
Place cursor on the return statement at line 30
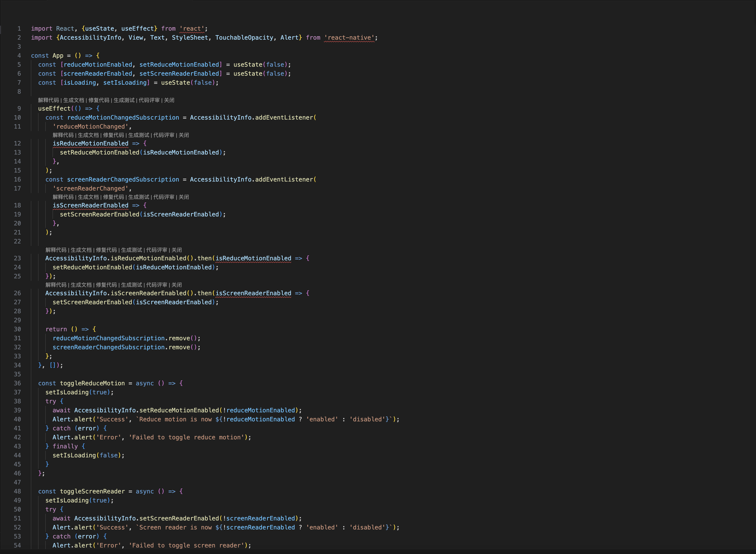point(56,329)
